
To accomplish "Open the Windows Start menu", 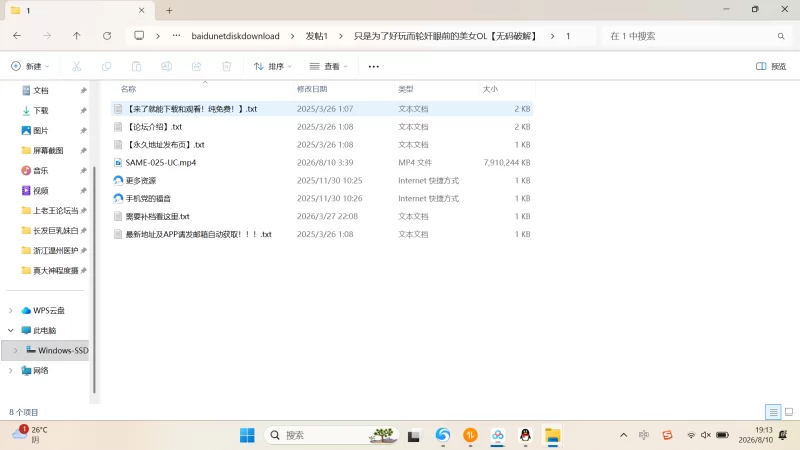I will click(247, 435).
